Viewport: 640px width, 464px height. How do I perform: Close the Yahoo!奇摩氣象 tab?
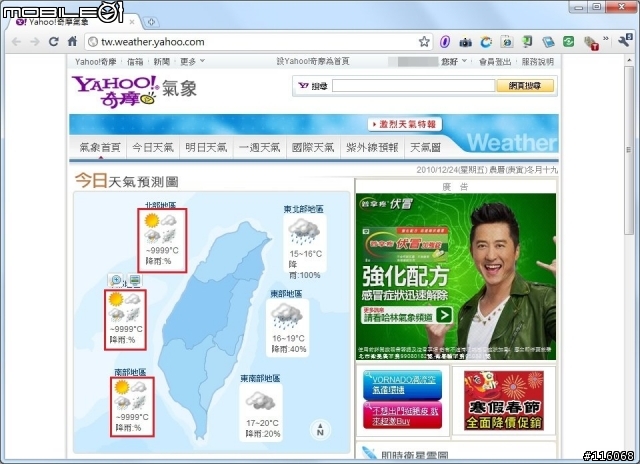tap(132, 22)
